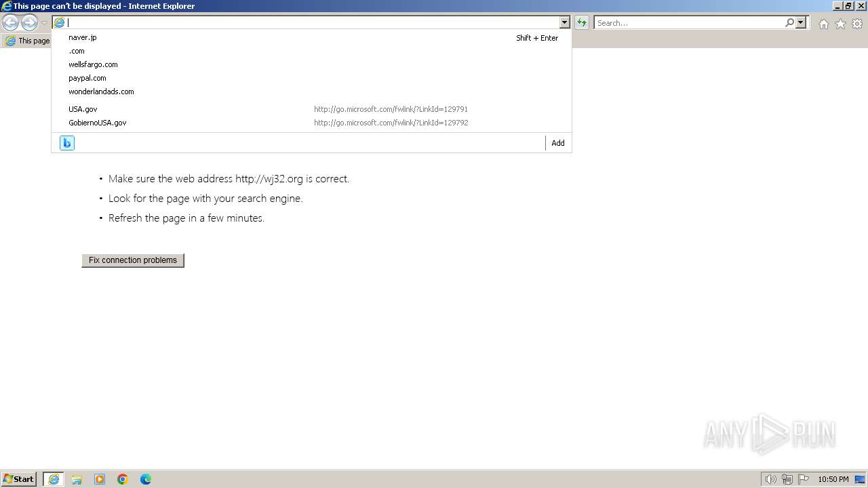Select the 'This page' browser tab
868x488 pixels.
(x=27, y=41)
